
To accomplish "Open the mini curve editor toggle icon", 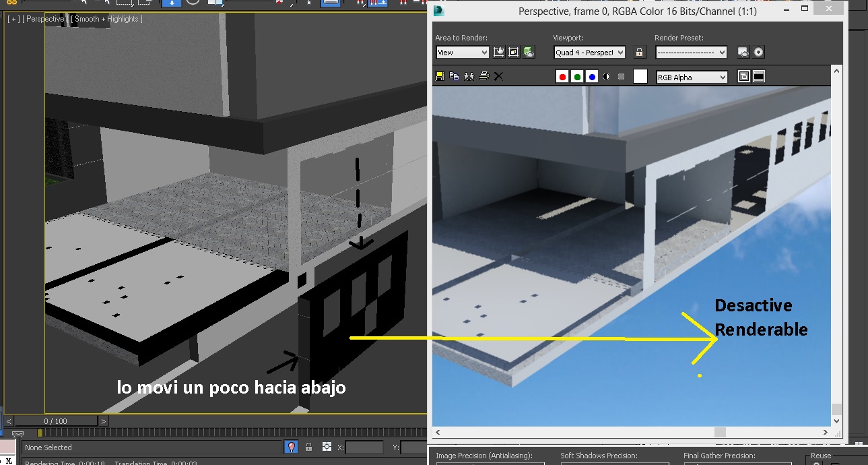I will tap(18, 433).
